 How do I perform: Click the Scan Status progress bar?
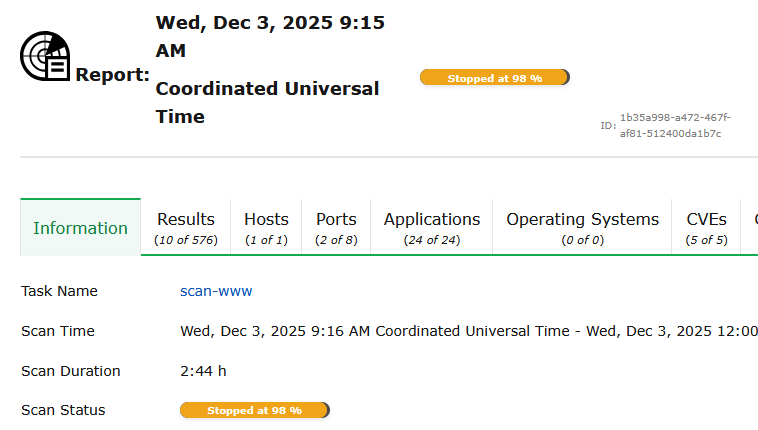pos(254,410)
